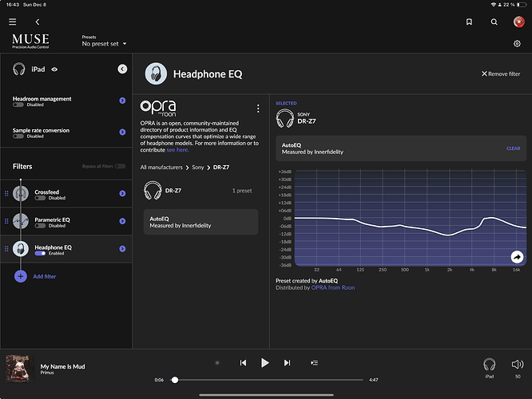Toggle Bypass all filters switch
Image resolution: width=532 pixels, height=399 pixels.
[x=120, y=167]
